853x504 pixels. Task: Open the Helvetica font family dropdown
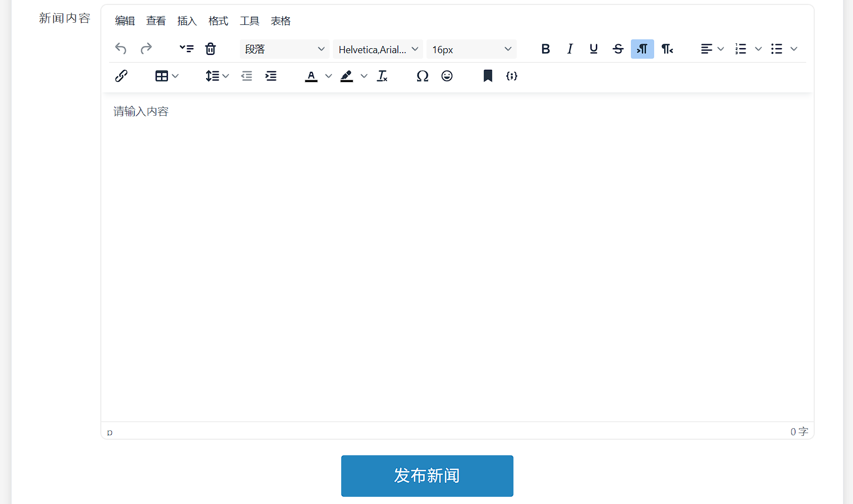click(378, 49)
